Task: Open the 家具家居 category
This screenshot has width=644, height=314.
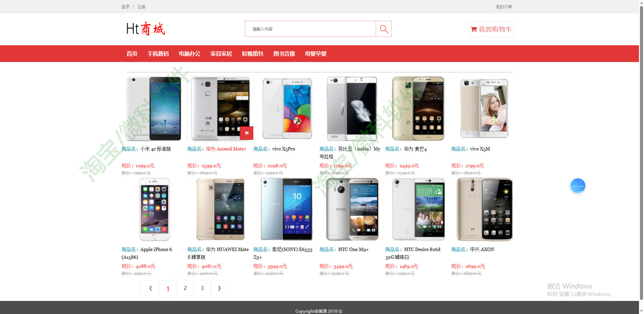Action: click(221, 54)
